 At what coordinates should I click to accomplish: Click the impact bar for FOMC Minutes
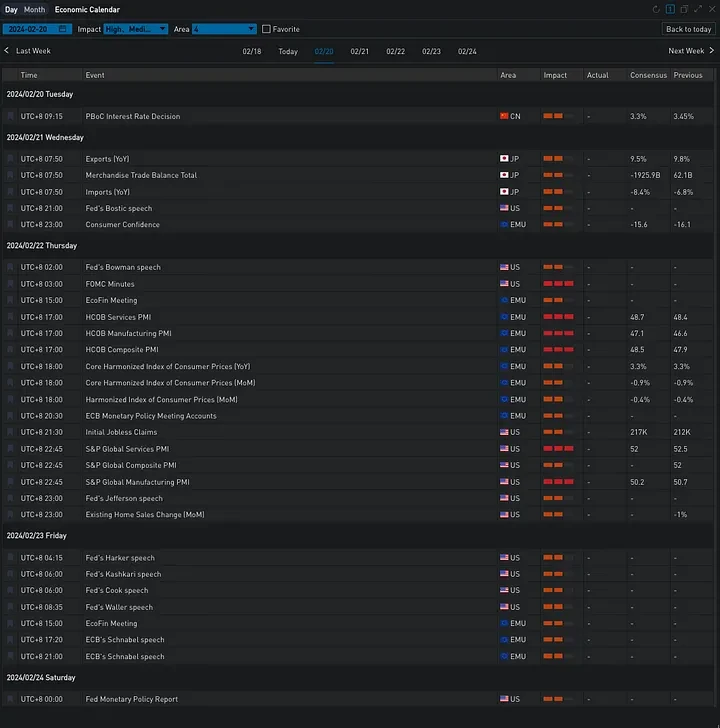(x=558, y=284)
